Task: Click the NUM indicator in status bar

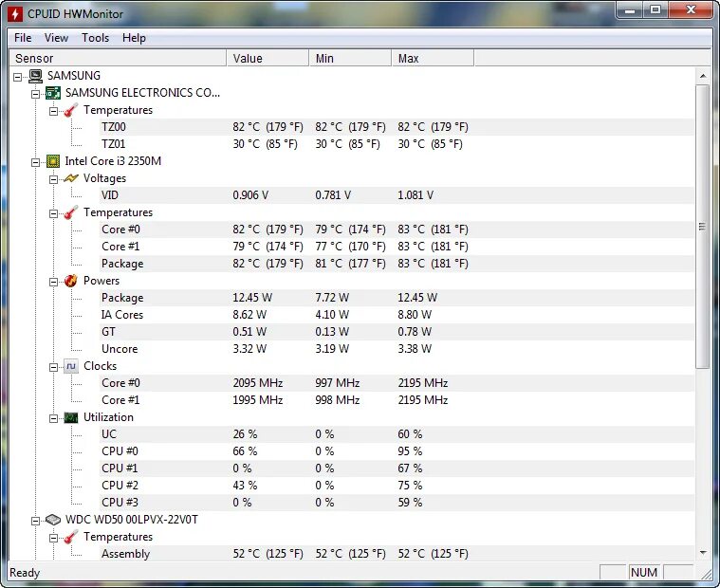Action: click(644, 573)
